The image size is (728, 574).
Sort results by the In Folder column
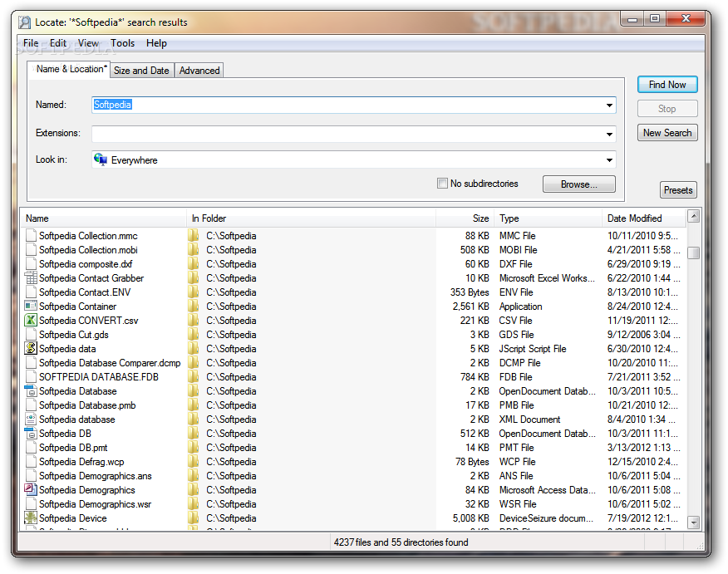pyautogui.click(x=311, y=218)
